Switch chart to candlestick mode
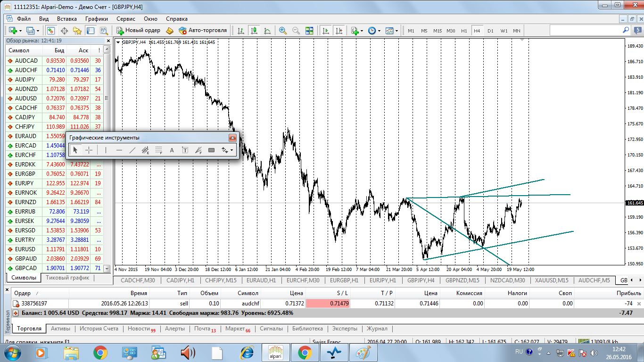This screenshot has height=362, width=644. 254,31
